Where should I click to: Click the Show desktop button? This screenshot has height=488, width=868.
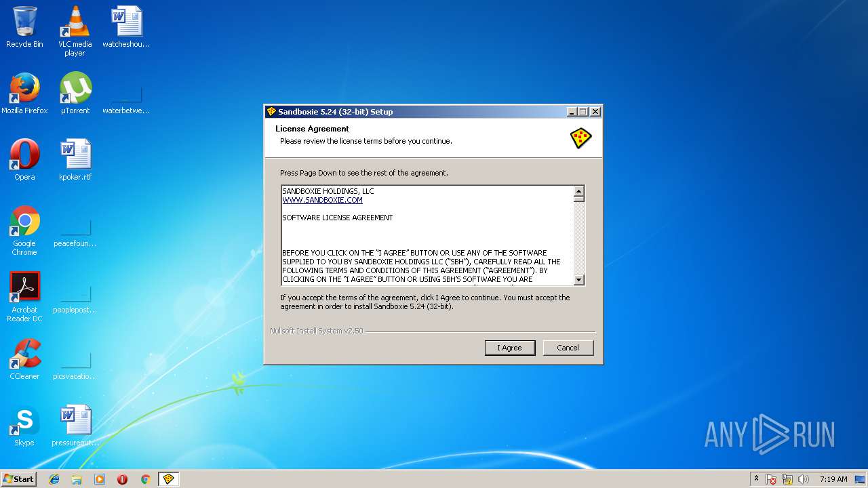[861, 479]
